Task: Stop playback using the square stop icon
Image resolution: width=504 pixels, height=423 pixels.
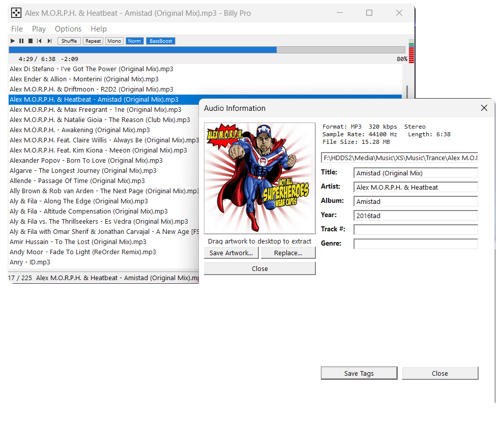Action: point(31,41)
